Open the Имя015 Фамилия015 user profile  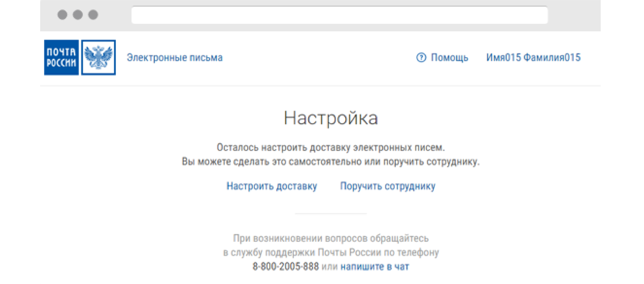(x=533, y=58)
